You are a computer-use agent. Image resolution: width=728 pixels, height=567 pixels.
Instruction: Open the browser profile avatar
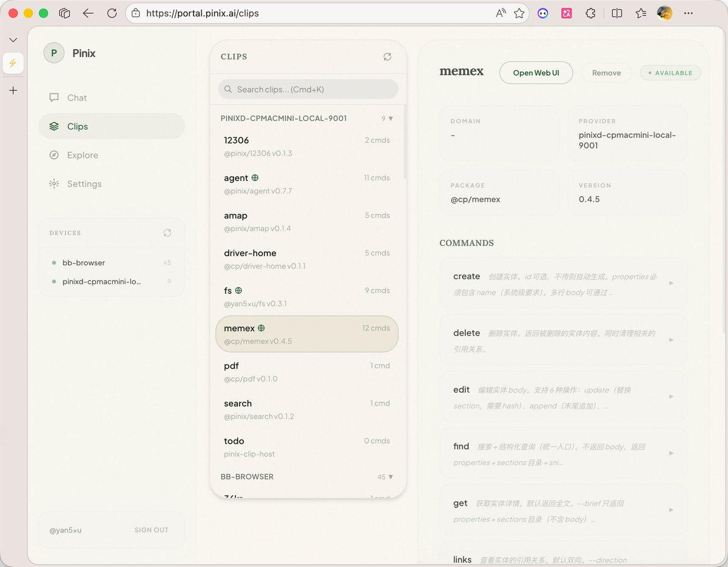[665, 13]
